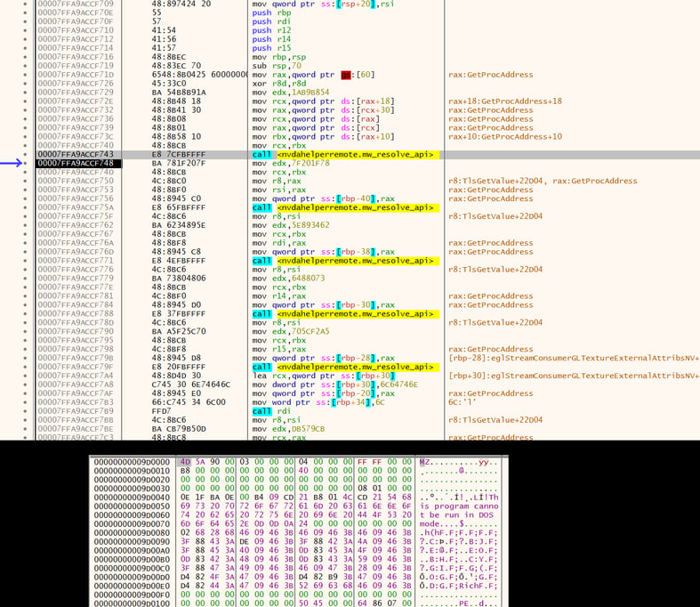Select instruction 'xor r8d,r8d'

click(x=279, y=84)
